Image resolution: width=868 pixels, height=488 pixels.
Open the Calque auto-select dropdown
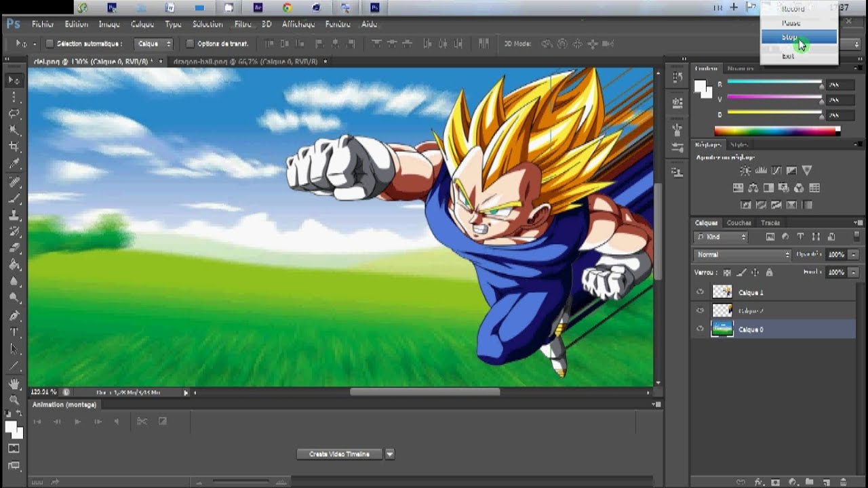pos(153,44)
